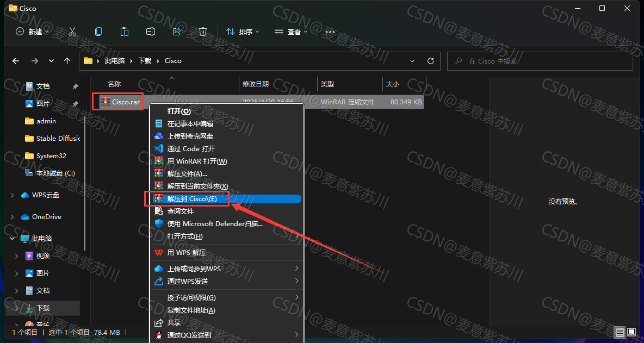This screenshot has width=644, height=343.
Task: Switch to details view icon in status bar
Action: click(620, 332)
